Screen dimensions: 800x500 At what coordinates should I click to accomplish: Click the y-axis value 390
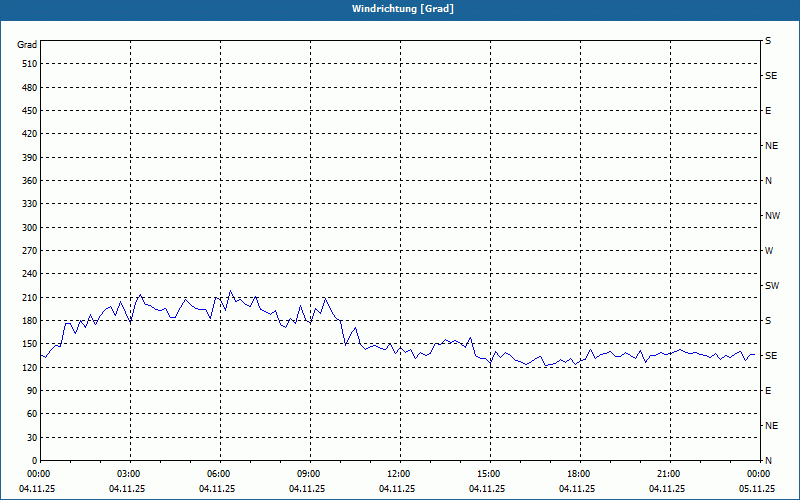[x=30, y=158]
